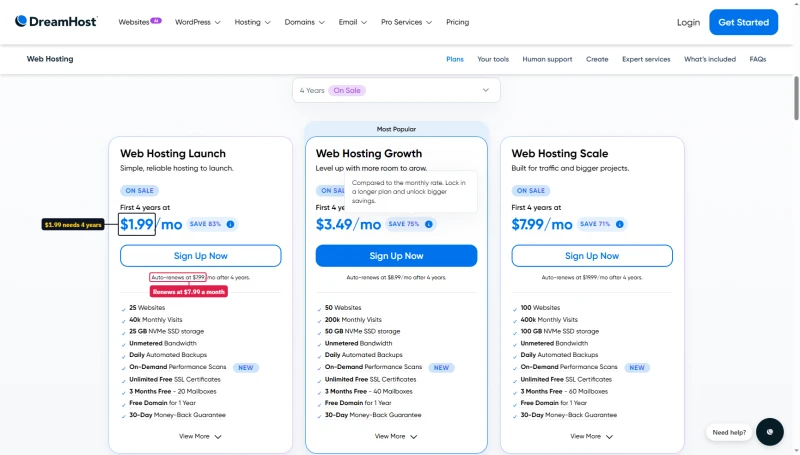This screenshot has height=455, width=800.
Task: Click the page vertical scrollbar
Action: click(796, 98)
